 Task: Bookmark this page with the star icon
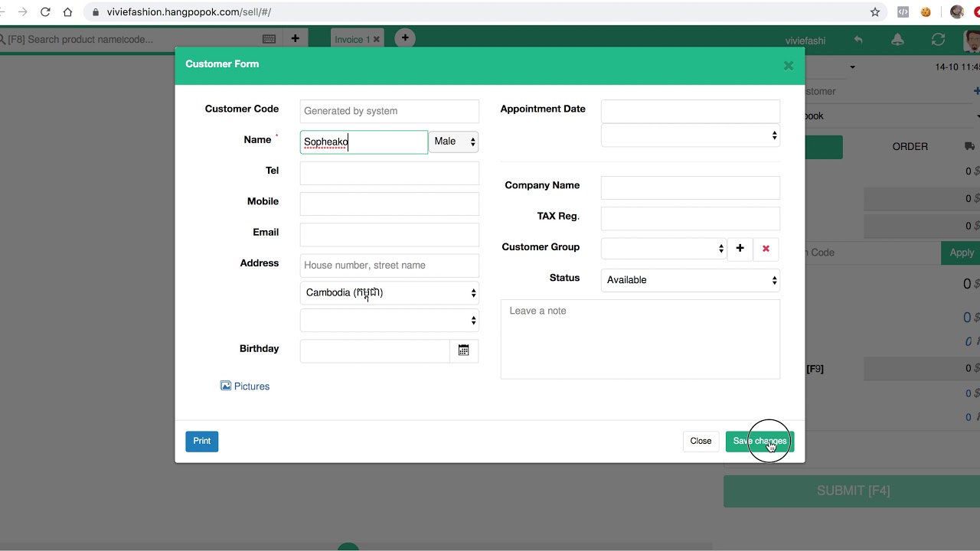pyautogui.click(x=875, y=12)
